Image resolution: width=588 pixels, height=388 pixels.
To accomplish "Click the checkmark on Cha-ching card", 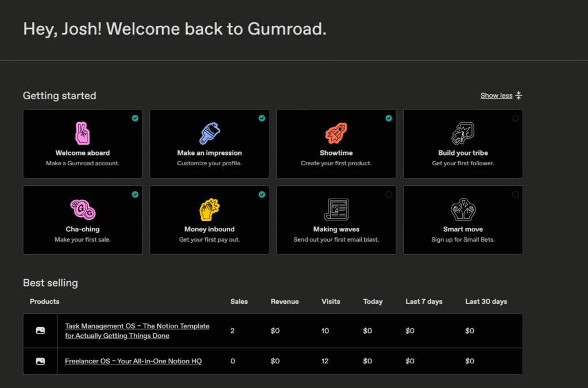I will coord(135,194).
